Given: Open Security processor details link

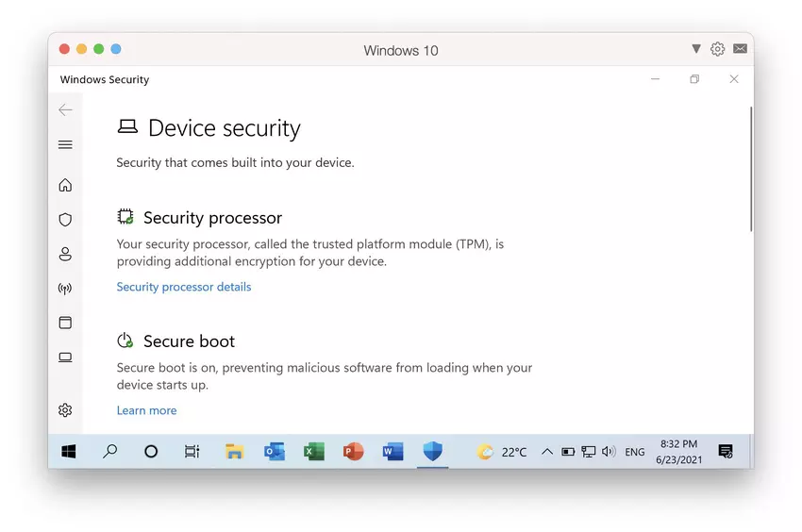Looking at the screenshot, I should [x=184, y=287].
